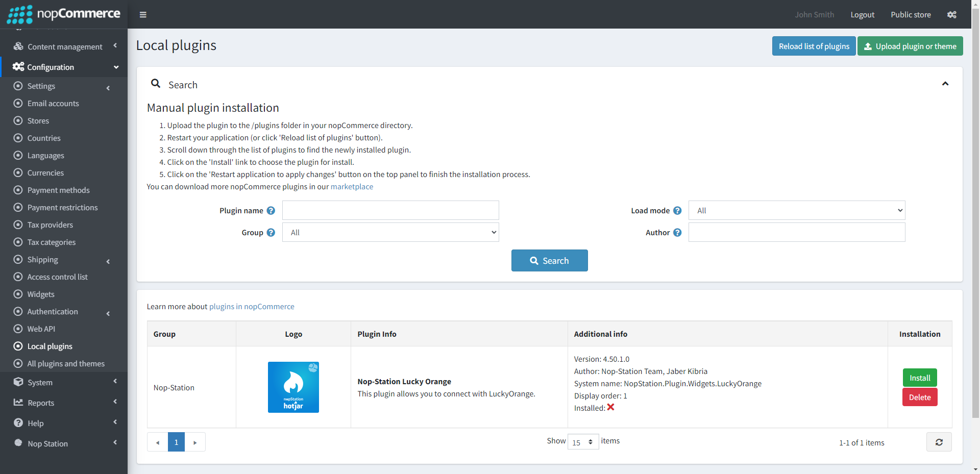
Task: Change the items per page selector
Action: [x=583, y=442]
